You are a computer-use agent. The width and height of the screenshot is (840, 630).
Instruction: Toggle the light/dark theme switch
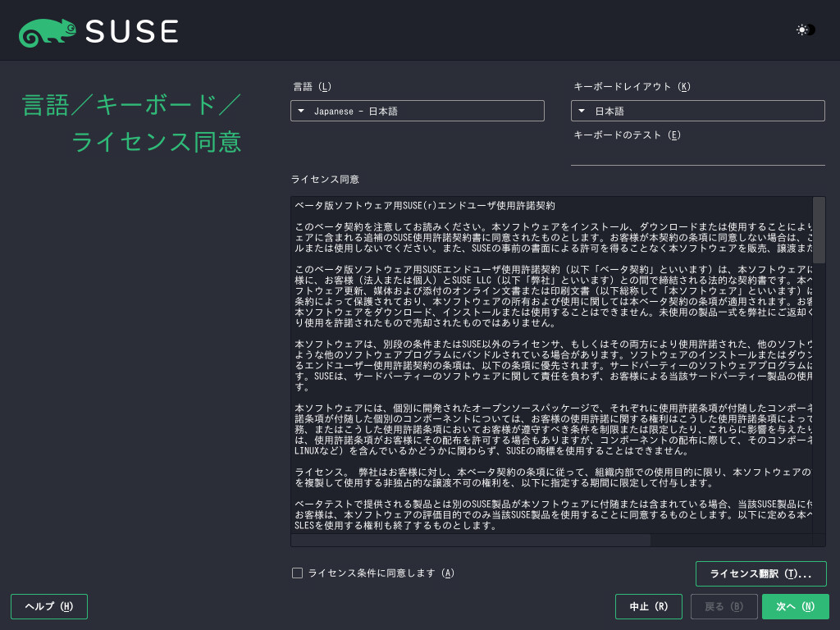point(806,30)
